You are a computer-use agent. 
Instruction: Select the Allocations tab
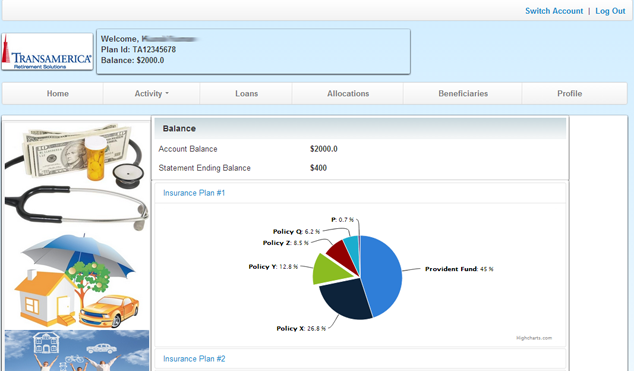click(x=348, y=94)
